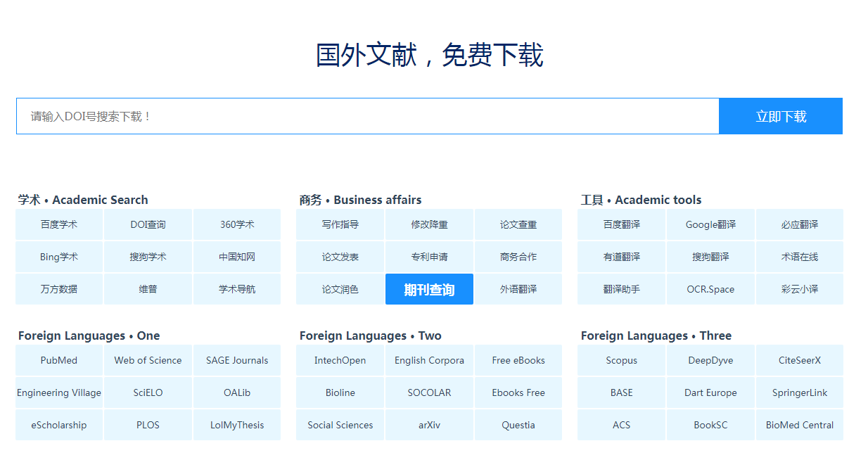Click the 国外文献，免费下载 page title
The image size is (868, 460).
pos(429,55)
